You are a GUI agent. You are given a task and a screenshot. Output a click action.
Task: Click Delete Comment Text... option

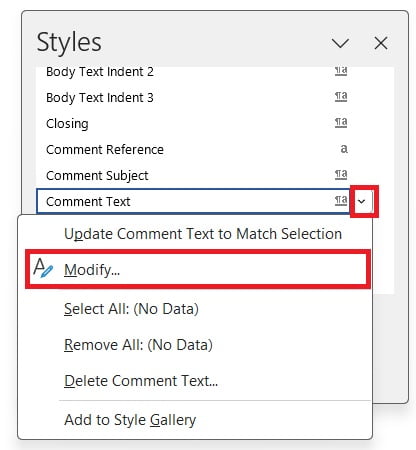[141, 381]
